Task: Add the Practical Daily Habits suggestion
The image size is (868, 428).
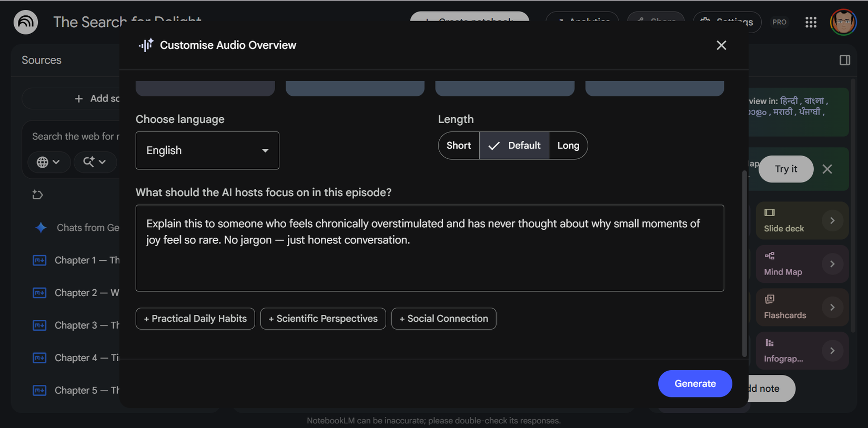Action: click(195, 319)
